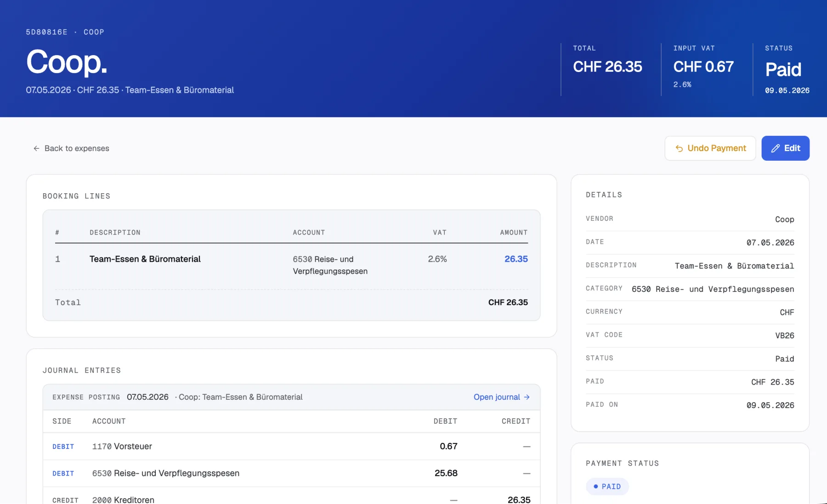Click the description value in Details panel
Viewport: 827px width, 504px height.
[734, 266]
